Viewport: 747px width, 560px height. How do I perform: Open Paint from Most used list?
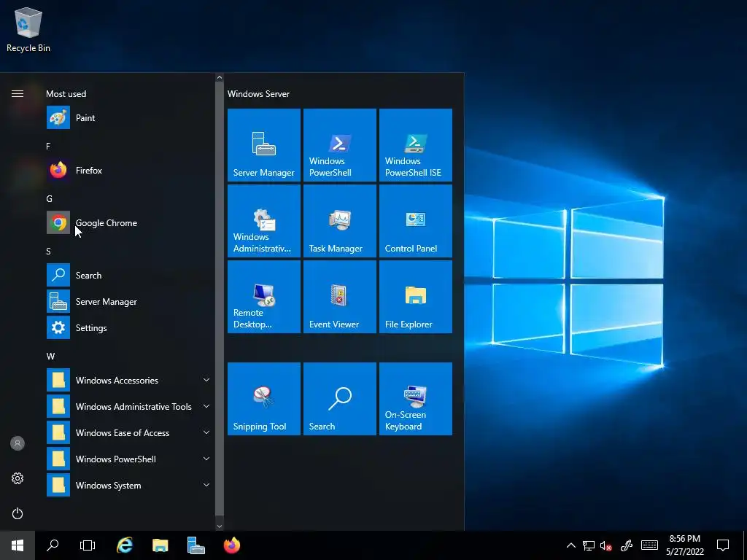pyautogui.click(x=128, y=117)
